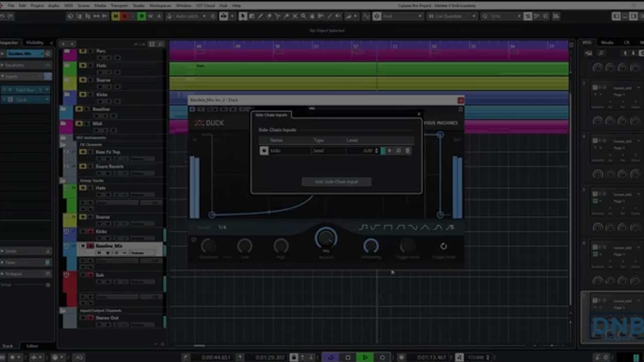Toggle global Solo state button S
Image resolution: width=644 pixels, height=362 pixels.
tap(124, 16)
